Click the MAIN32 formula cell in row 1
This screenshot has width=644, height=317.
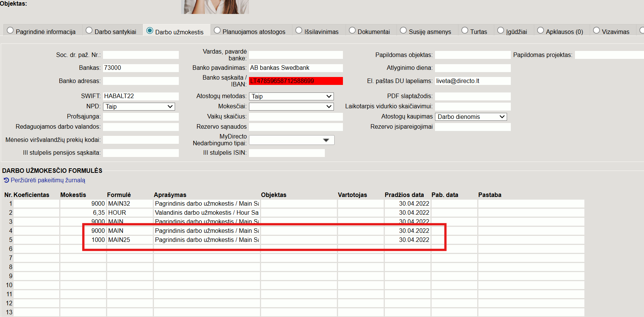(x=130, y=204)
